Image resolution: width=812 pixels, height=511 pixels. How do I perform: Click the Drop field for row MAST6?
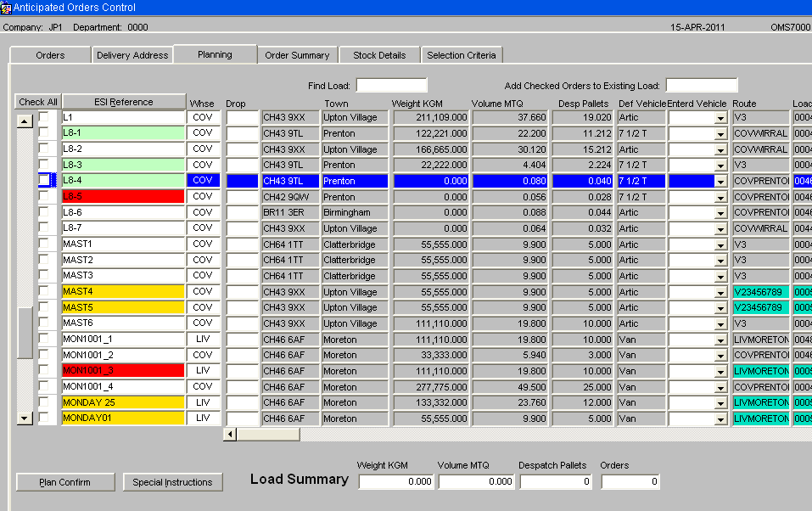(243, 323)
